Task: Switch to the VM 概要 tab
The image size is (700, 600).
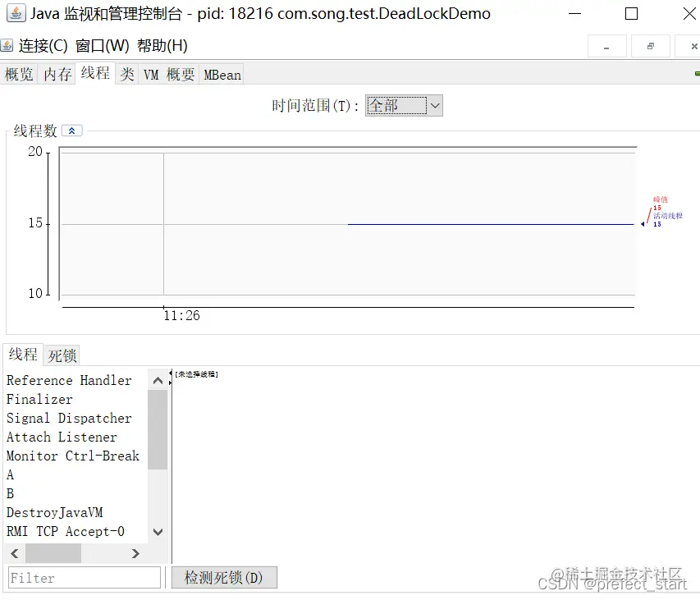Action: [169, 74]
